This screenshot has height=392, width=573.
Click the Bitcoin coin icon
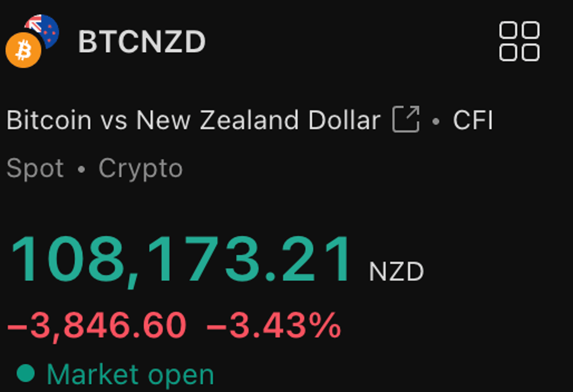[23, 50]
